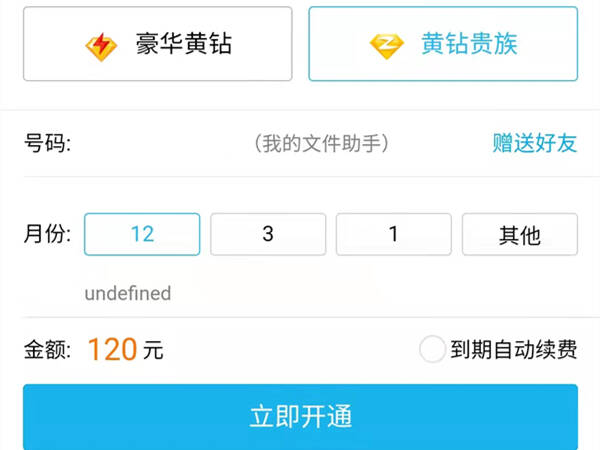The image size is (600, 450).
Task: Click the 月份 label
Action: (47, 234)
